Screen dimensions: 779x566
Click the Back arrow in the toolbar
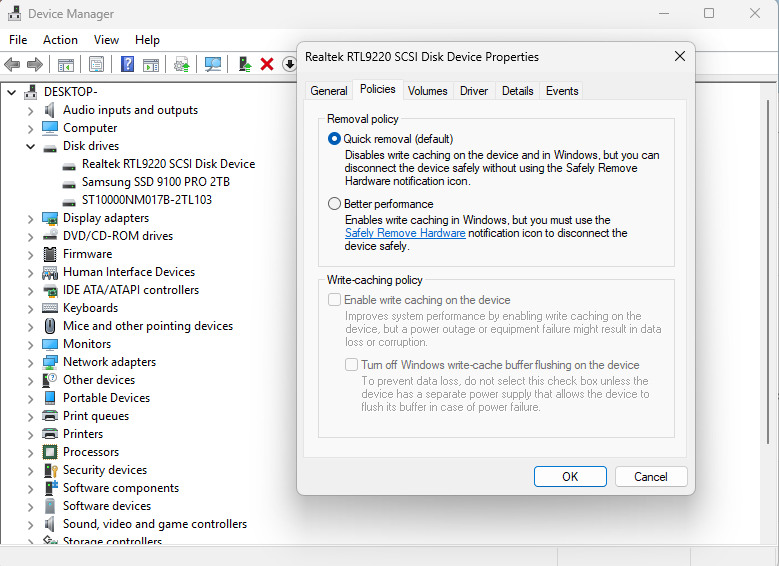click(12, 64)
